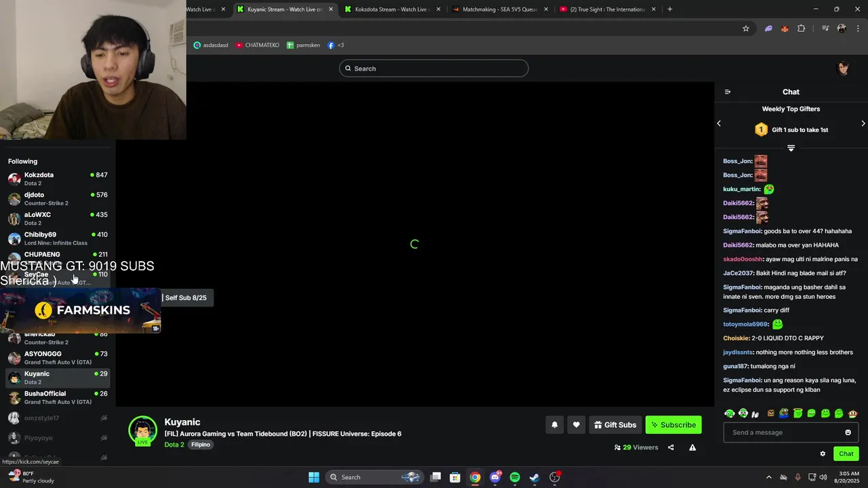868x488 pixels.
Task: Click the green Chat send button
Action: point(846,454)
